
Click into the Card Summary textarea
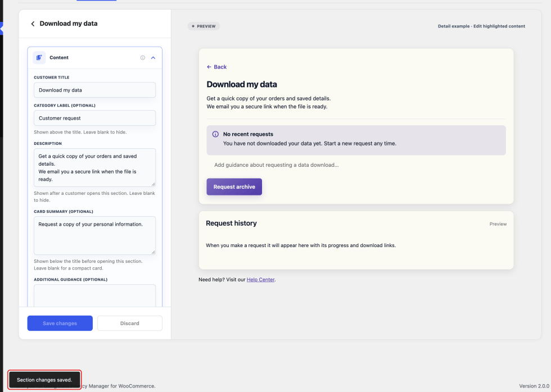coord(94,235)
